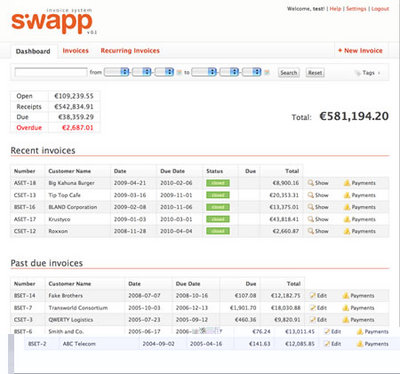This screenshot has height=374, width=400.
Task: Click Payments icon for Krustyco
Action: [347, 219]
